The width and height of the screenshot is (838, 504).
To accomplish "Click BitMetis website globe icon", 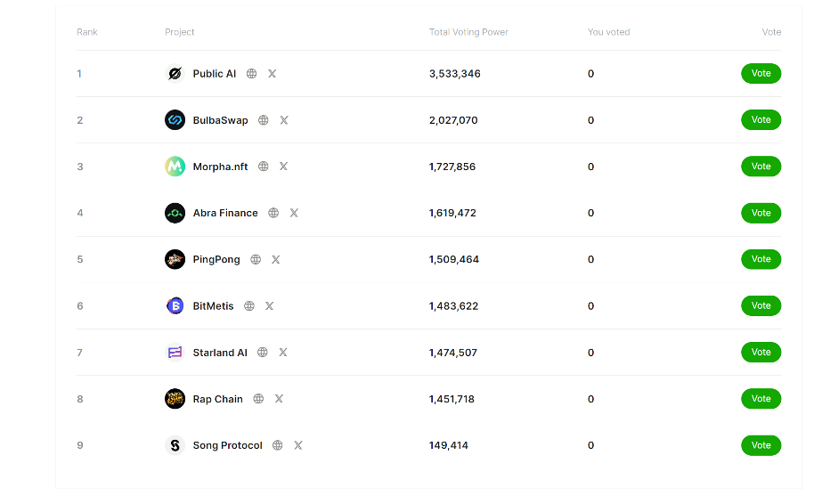I will 249,306.
